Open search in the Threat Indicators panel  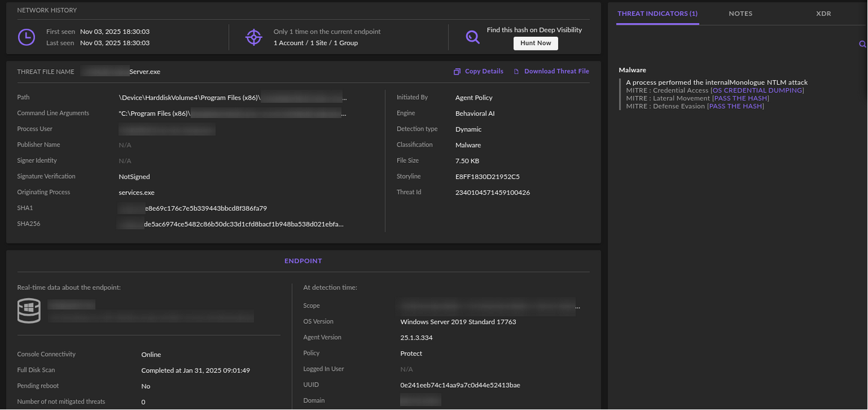click(x=863, y=44)
